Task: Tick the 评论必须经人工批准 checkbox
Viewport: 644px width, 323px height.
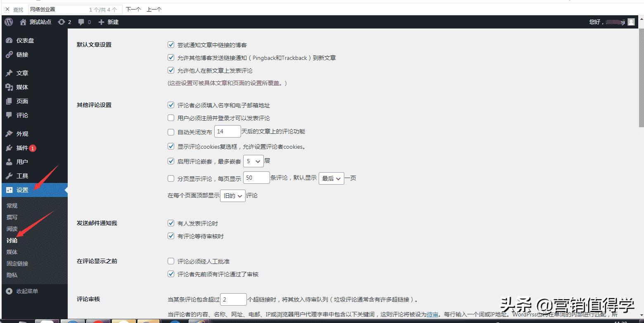Action: 171,261
